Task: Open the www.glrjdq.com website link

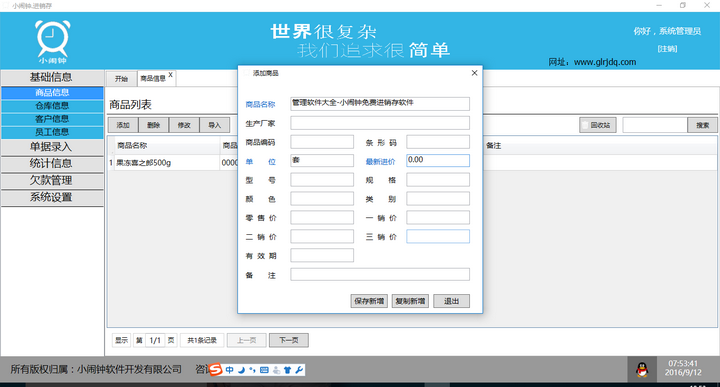Action: tap(605, 62)
